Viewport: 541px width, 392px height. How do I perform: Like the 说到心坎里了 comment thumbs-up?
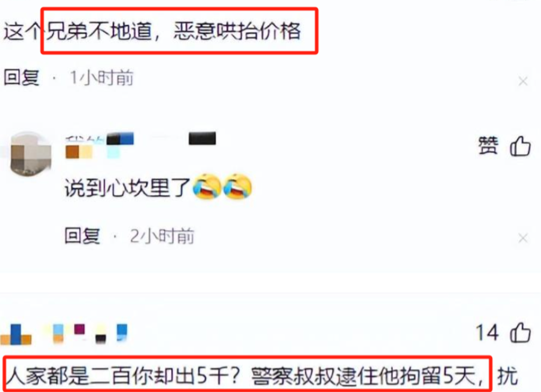click(x=520, y=145)
